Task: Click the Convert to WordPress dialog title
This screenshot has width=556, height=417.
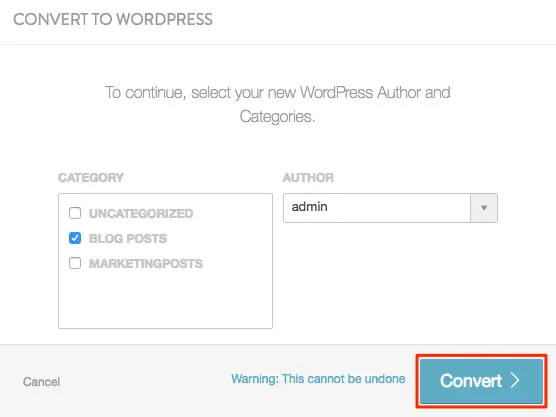Action: tap(113, 19)
